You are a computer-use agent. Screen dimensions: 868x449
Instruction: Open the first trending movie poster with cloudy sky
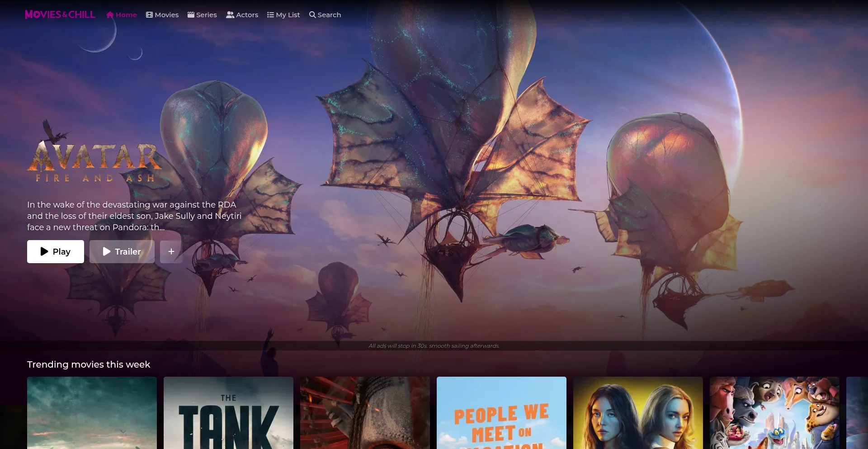coord(92,413)
